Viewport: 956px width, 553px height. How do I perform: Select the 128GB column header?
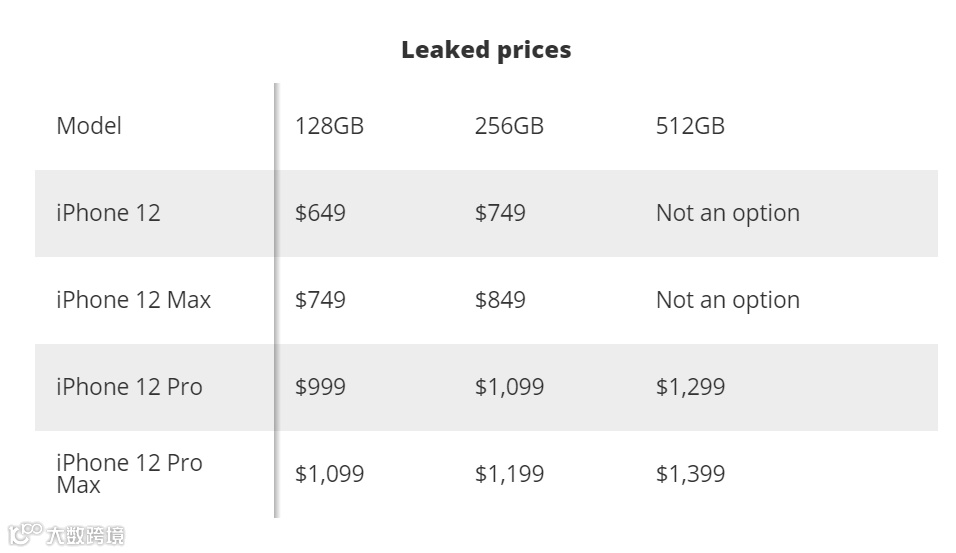click(x=329, y=126)
